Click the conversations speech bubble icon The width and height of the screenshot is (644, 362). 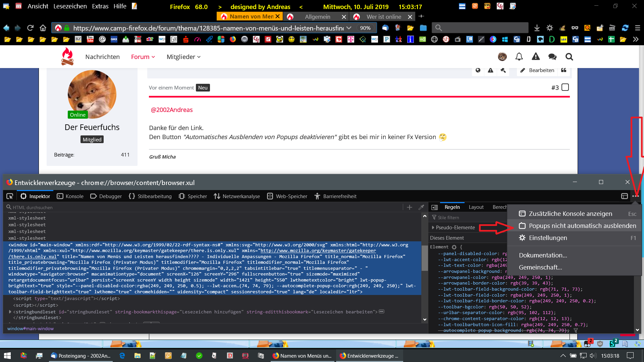(552, 57)
